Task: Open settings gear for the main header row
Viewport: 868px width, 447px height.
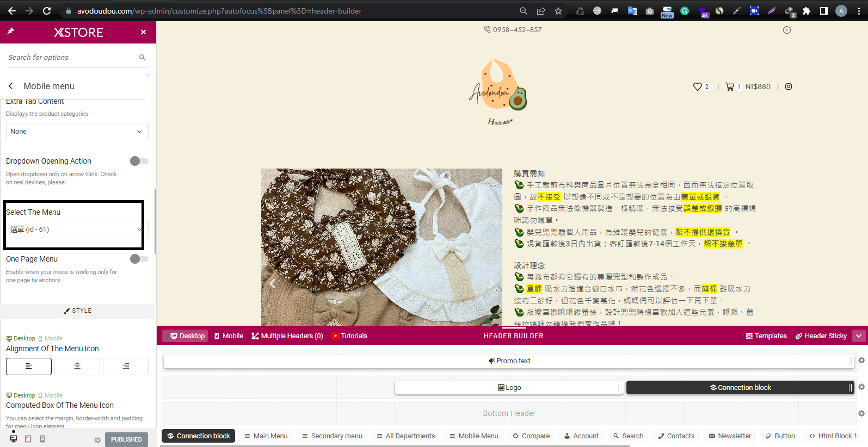Action: [861, 387]
